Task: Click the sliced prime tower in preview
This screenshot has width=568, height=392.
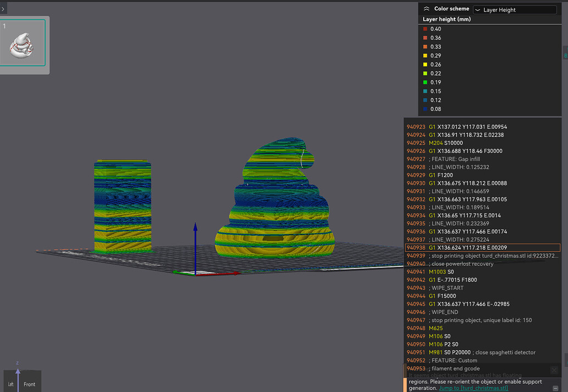Action: (x=122, y=206)
